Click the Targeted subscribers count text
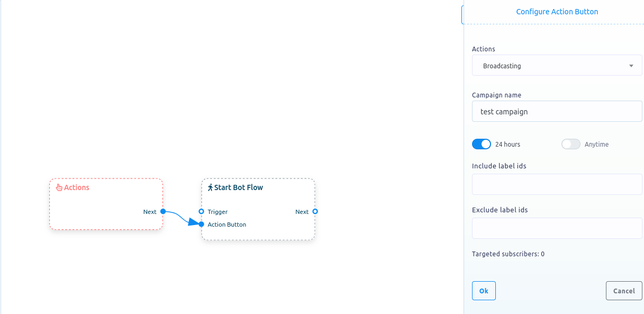Viewport: 644px width, 314px height. pyautogui.click(x=508, y=254)
